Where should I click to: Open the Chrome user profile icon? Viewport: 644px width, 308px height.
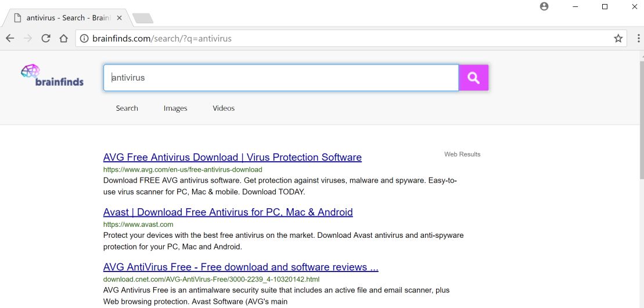pos(544,6)
